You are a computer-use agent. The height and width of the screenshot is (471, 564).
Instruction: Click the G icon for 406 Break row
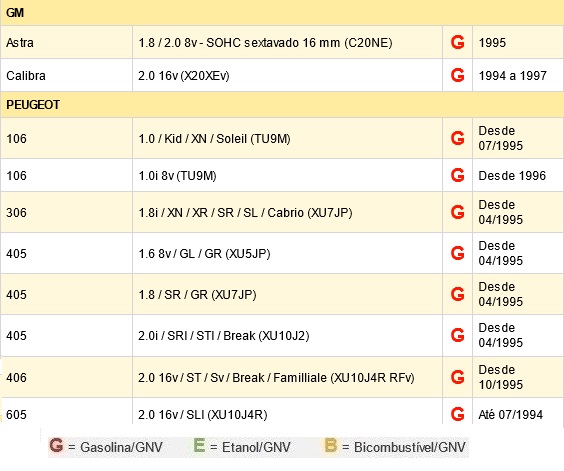(457, 377)
